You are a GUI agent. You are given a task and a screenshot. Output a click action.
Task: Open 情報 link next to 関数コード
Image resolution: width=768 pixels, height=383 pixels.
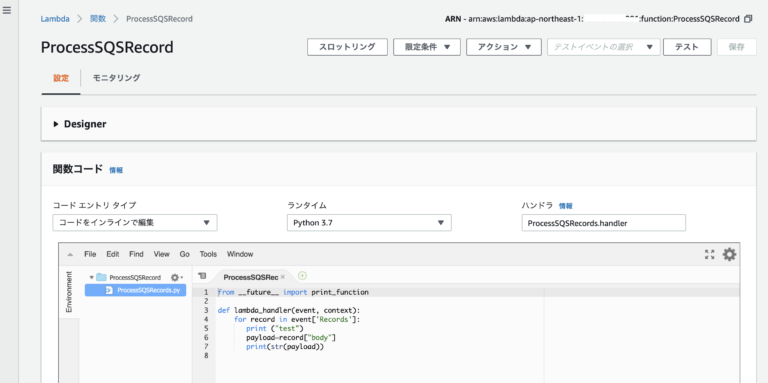pyautogui.click(x=116, y=170)
